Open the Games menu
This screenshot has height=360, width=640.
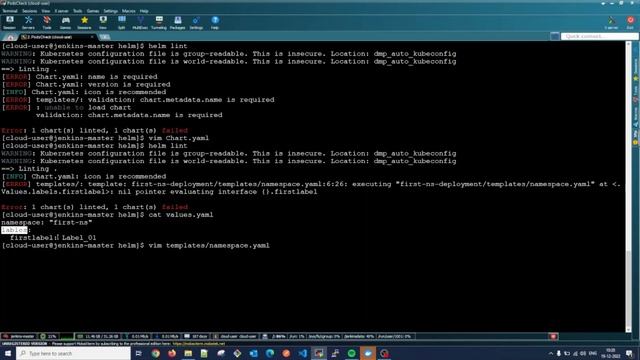click(x=93, y=11)
